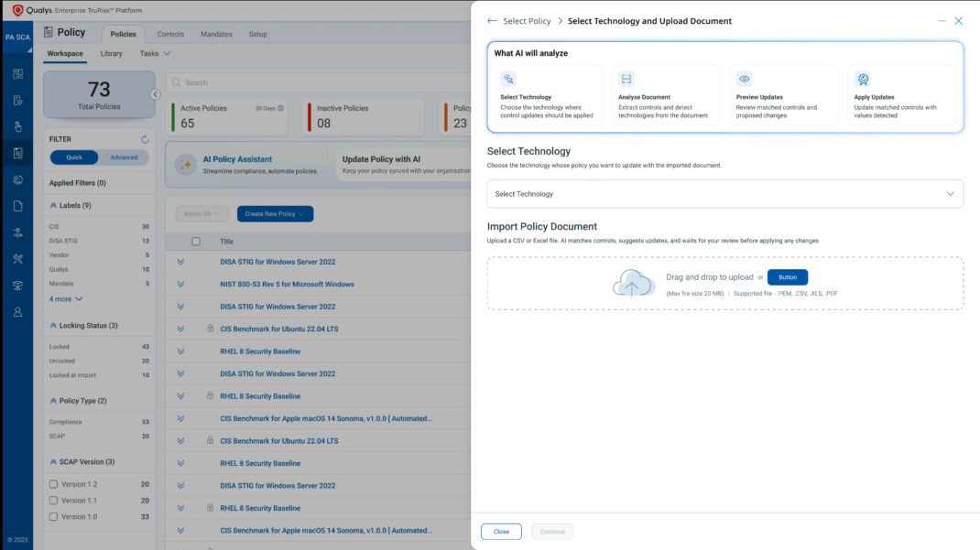Click the Policy module icon in header
Image resolution: width=980 pixels, height=550 pixels.
(x=49, y=32)
